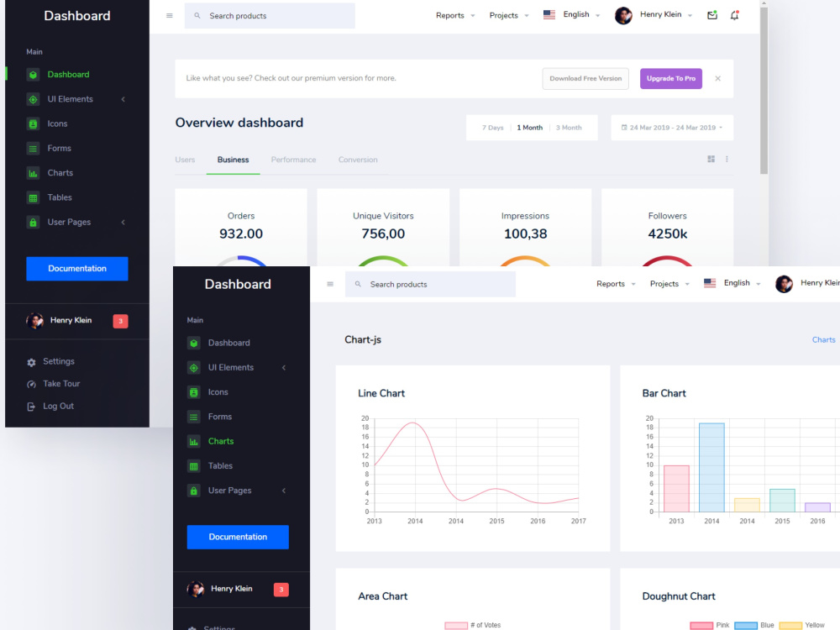Select 1 Month range option

coord(529,128)
